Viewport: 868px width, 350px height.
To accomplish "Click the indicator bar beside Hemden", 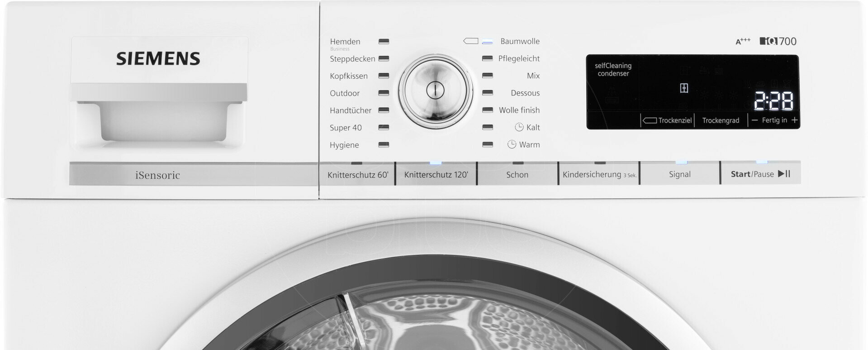I will click(384, 41).
